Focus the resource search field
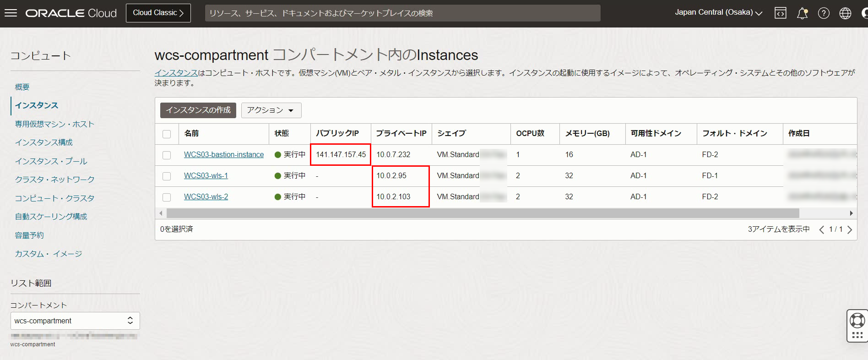 coord(403,13)
